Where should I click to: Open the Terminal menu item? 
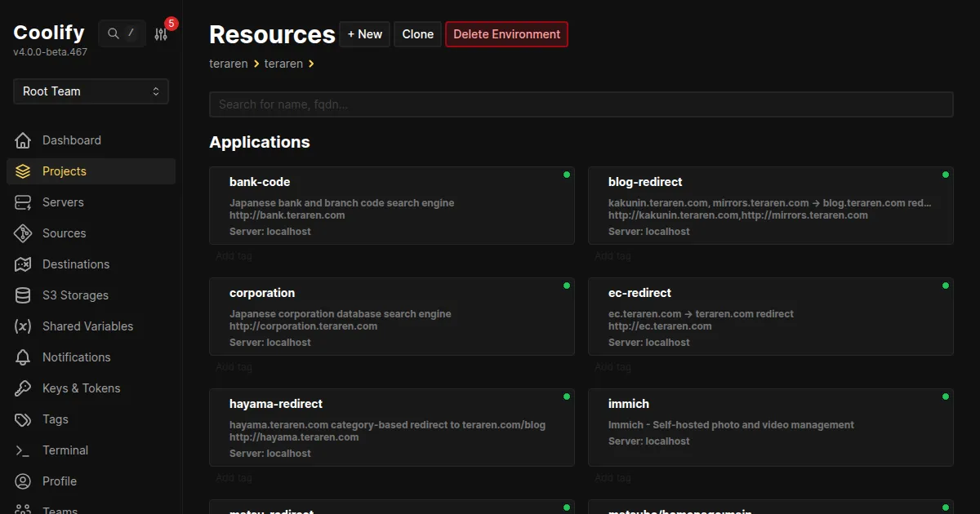point(65,450)
